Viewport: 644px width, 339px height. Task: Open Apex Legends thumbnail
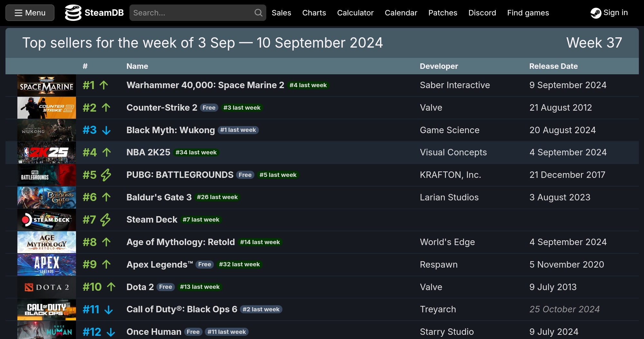(x=47, y=265)
